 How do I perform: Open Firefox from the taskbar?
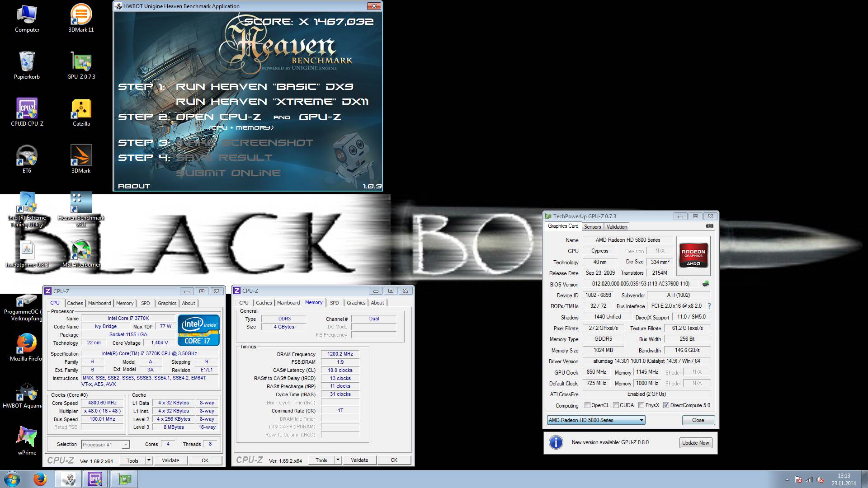point(40,479)
